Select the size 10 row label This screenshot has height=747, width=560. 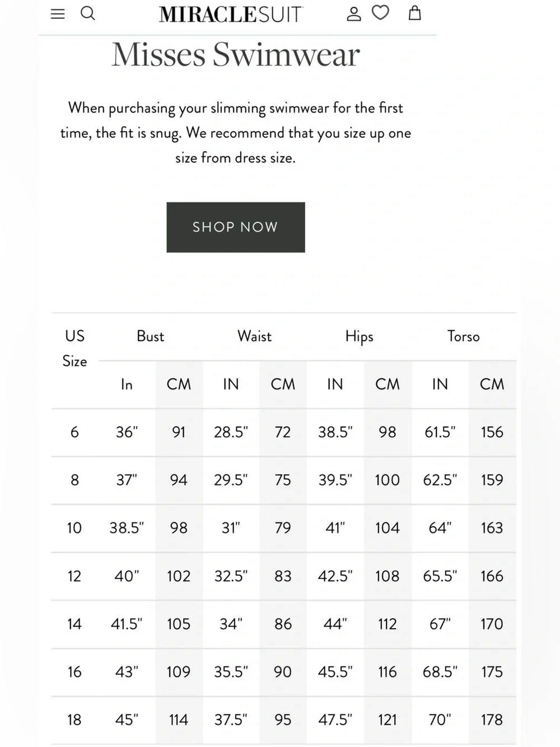click(x=74, y=528)
